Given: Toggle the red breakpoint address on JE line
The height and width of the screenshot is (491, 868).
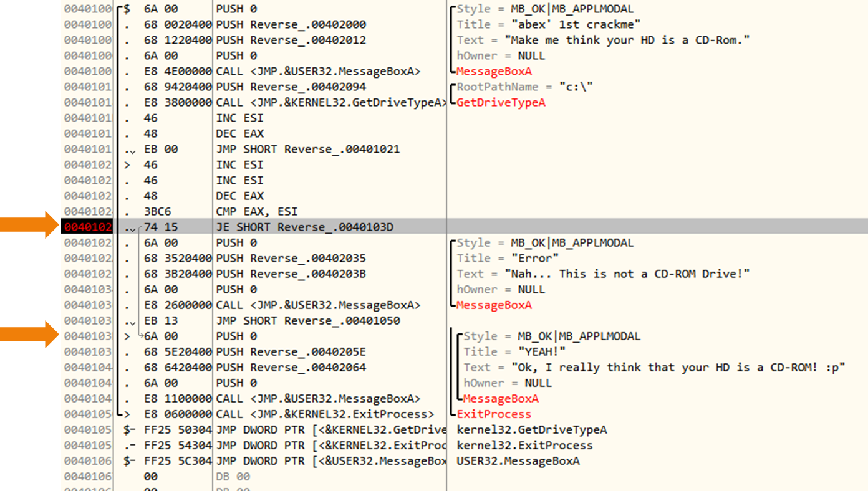Looking at the screenshot, I should pos(87,227).
